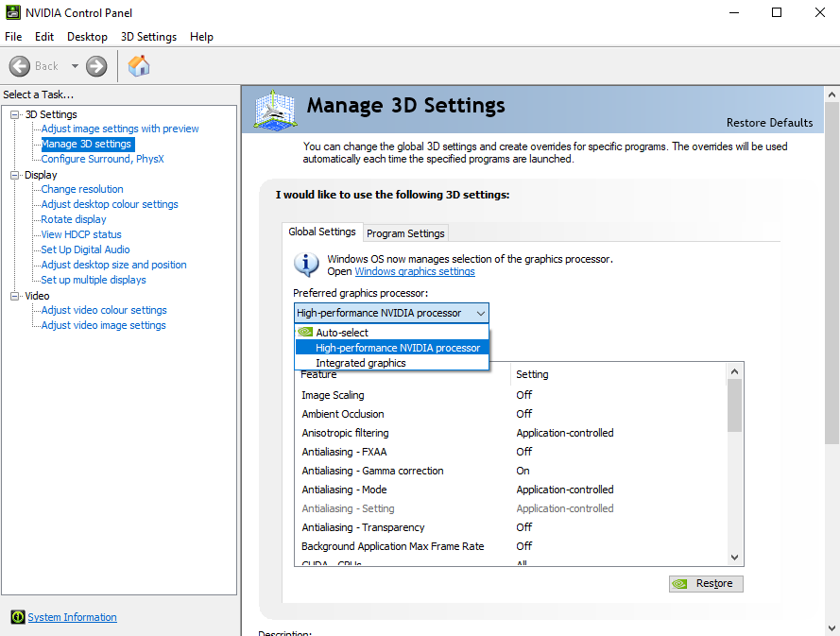Select Integrated graphics from the dropdown list
This screenshot has width=840, height=636.
coord(360,363)
